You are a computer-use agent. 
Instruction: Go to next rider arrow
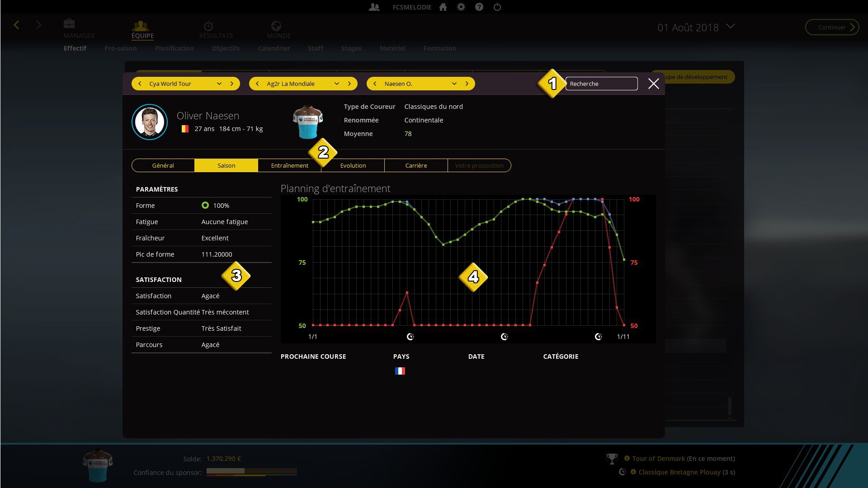tap(467, 84)
